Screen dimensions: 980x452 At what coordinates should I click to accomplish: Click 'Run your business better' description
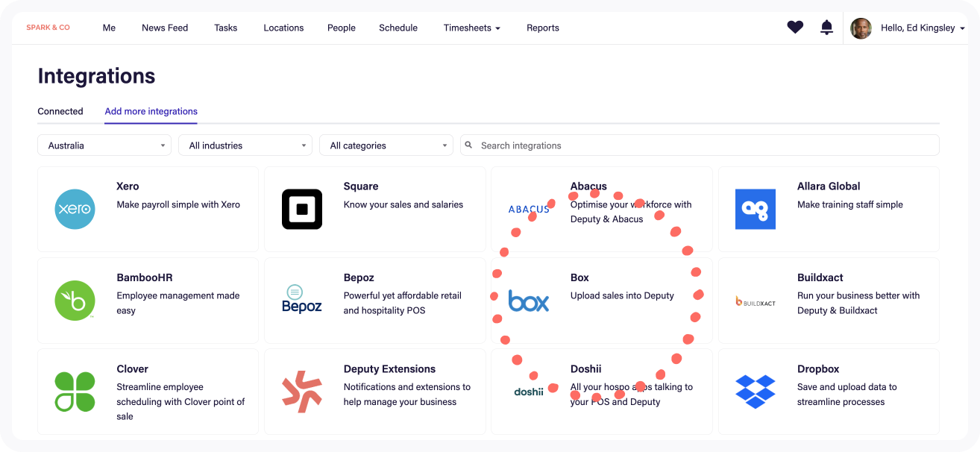click(x=858, y=303)
